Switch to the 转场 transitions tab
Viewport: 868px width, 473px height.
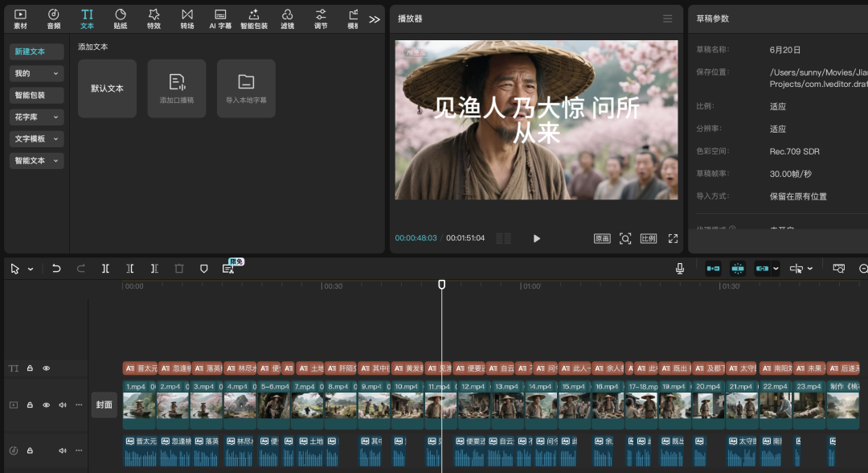(187, 19)
